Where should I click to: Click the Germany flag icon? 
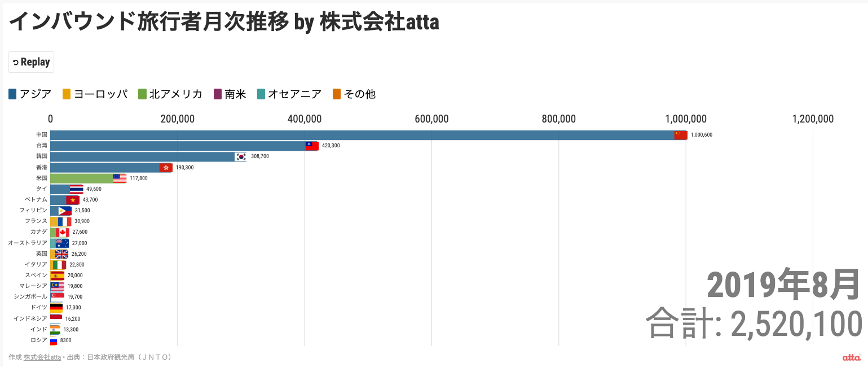tap(56, 308)
